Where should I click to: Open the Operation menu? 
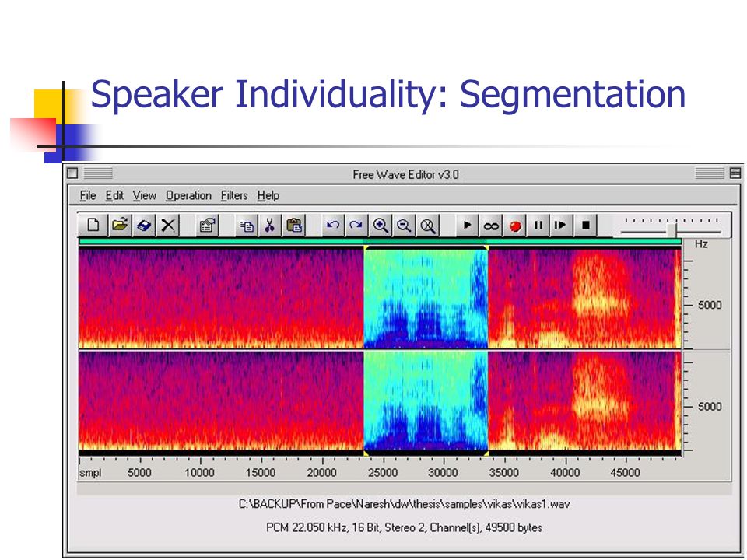pos(188,196)
